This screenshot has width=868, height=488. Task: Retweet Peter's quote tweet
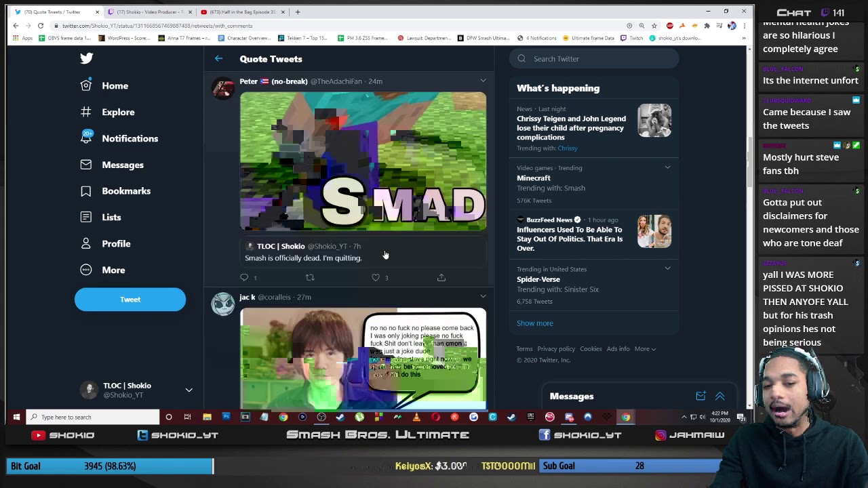[310, 277]
